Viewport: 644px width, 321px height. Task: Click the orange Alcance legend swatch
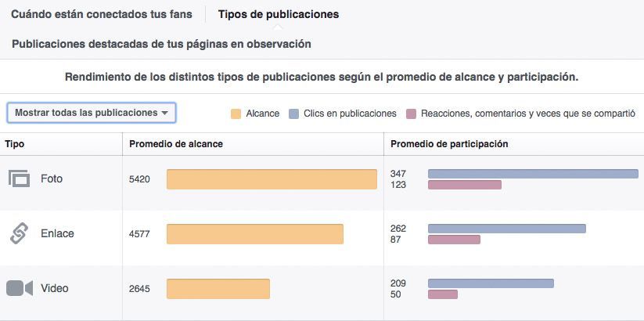pyautogui.click(x=236, y=114)
